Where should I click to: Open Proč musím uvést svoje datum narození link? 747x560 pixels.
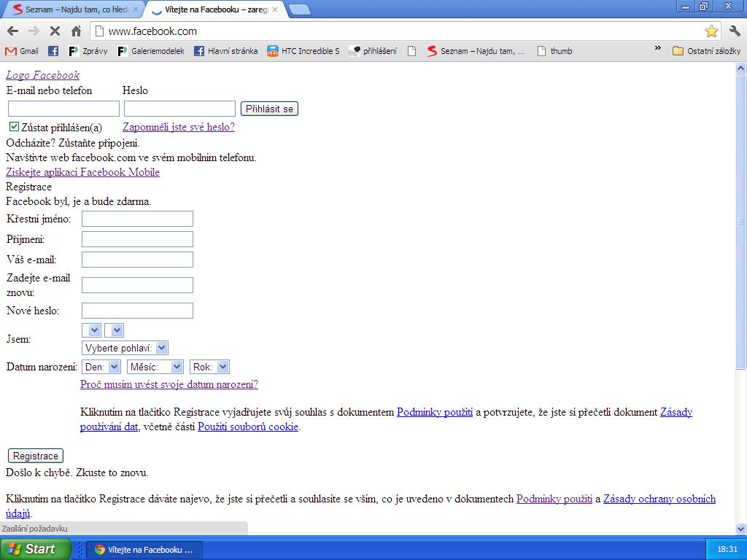point(169,384)
